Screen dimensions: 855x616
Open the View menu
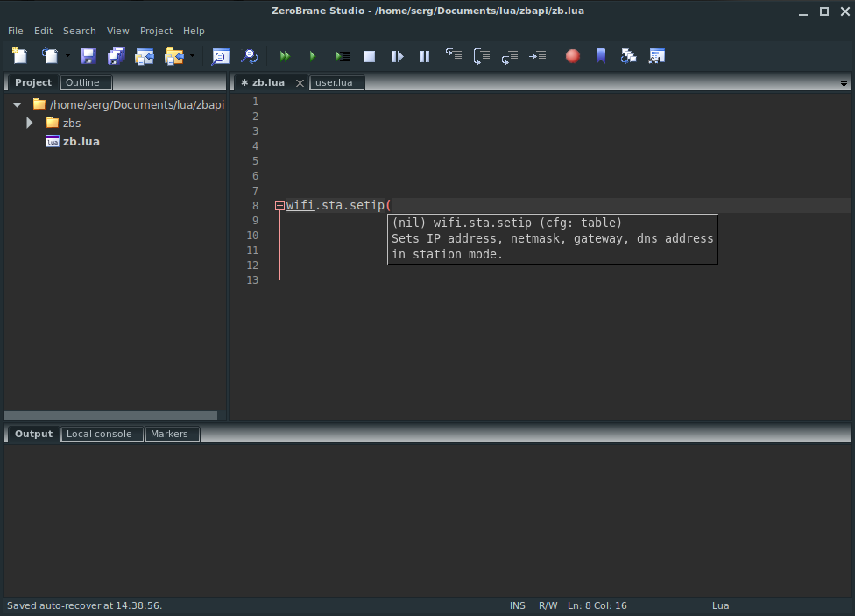117,31
